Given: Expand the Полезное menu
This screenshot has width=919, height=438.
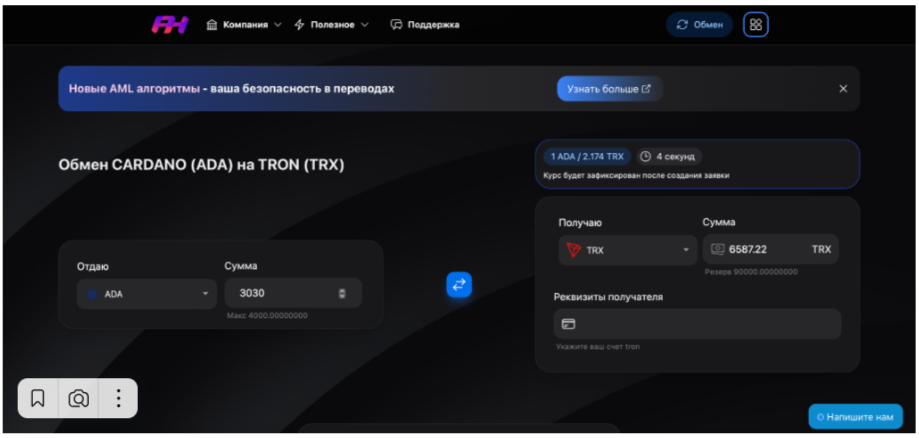Looking at the screenshot, I should 332,25.
